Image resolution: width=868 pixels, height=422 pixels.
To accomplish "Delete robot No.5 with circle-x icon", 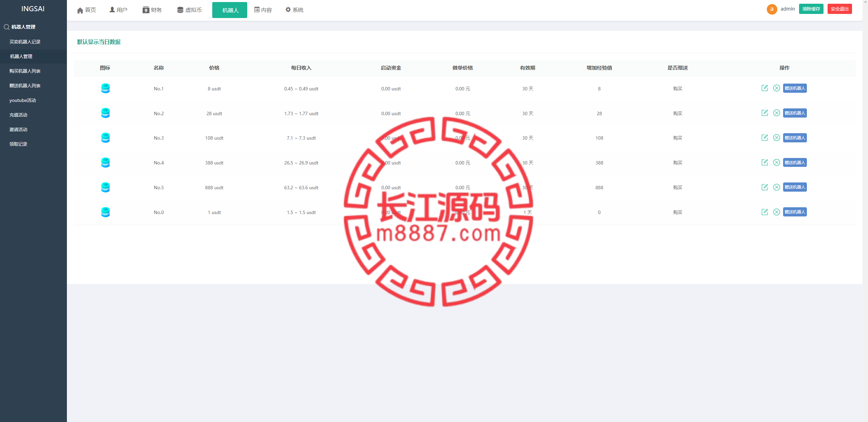I will click(x=776, y=187).
